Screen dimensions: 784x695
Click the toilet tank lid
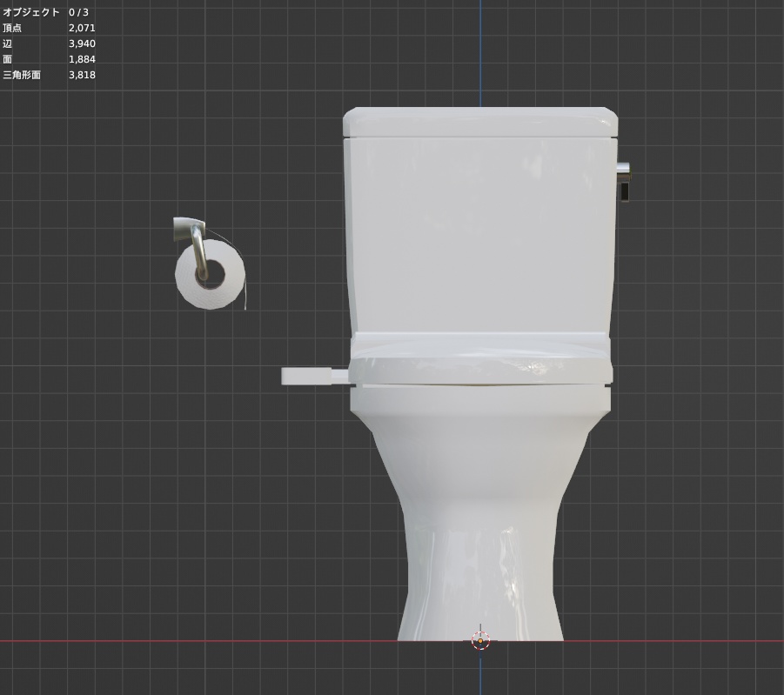tap(479, 122)
